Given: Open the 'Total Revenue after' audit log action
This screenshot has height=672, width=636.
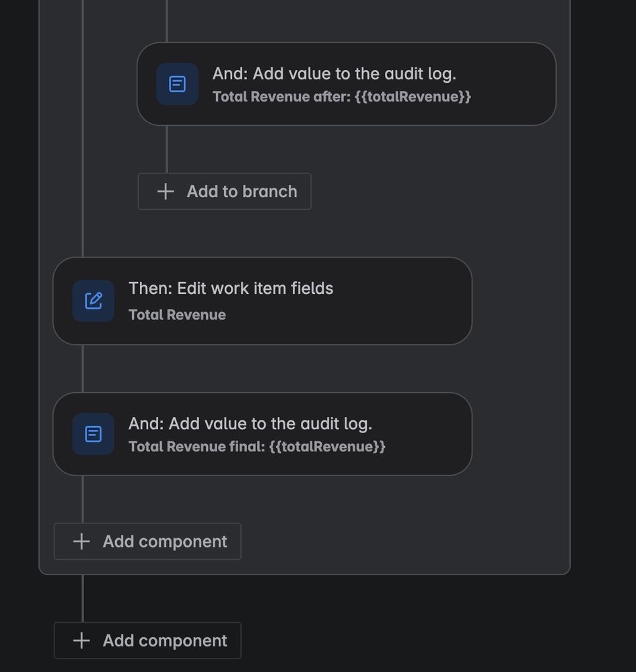Looking at the screenshot, I should pyautogui.click(x=347, y=84).
